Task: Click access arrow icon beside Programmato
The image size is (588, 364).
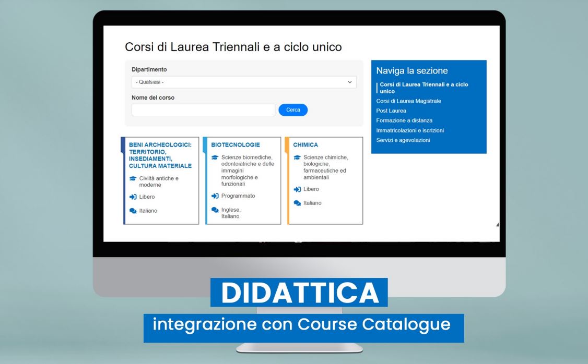Action: [x=215, y=196]
